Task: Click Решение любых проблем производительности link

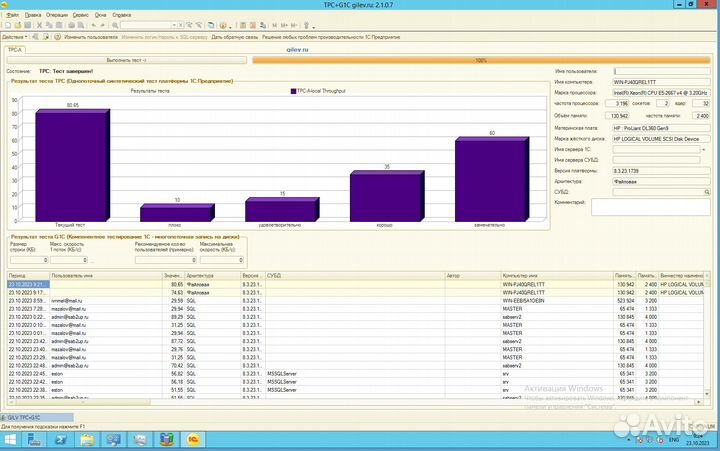Action: coord(331,37)
